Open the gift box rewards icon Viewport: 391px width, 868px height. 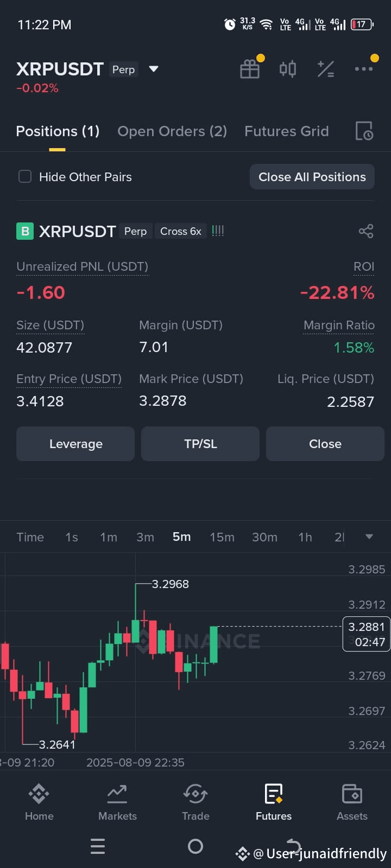(x=250, y=69)
